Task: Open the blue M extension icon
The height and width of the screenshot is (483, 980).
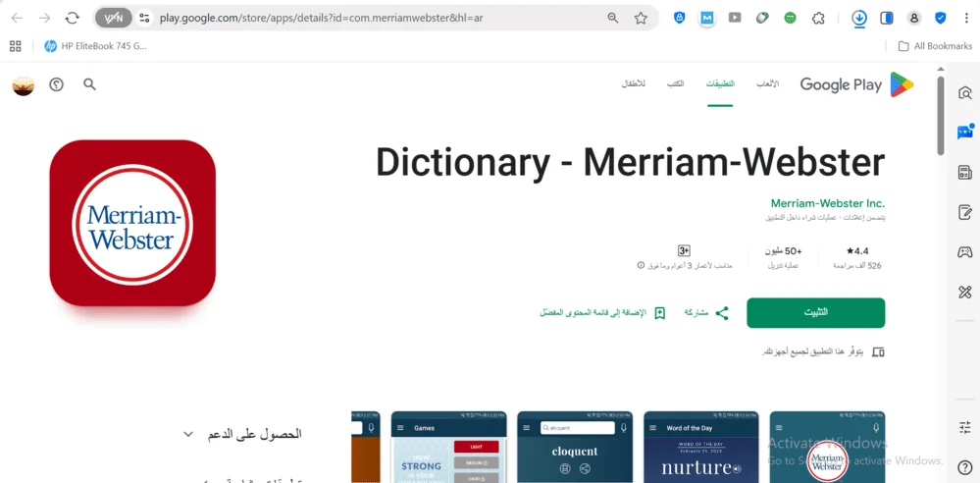Action: [707, 18]
